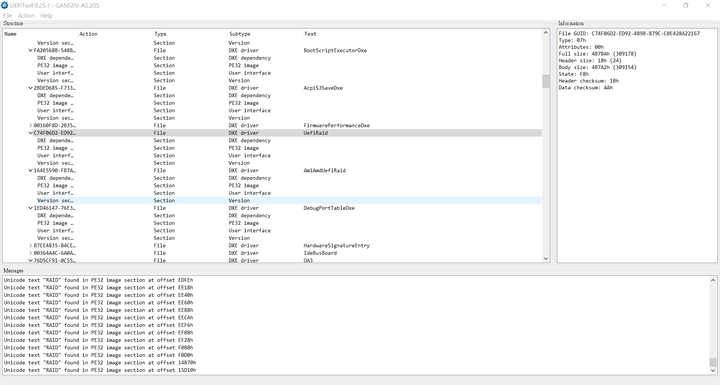Click messages panel scroll down arrow

713,370
